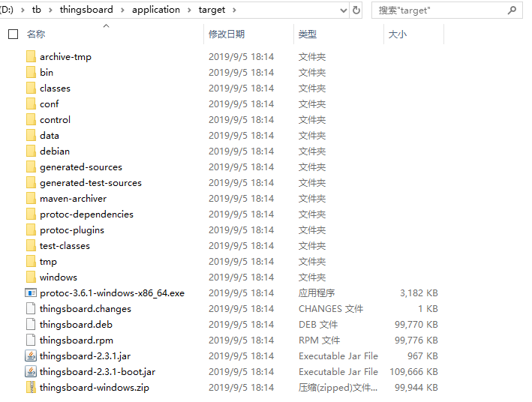Navigate to tb in the address bar
This screenshot has width=532, height=402.
click(x=37, y=10)
